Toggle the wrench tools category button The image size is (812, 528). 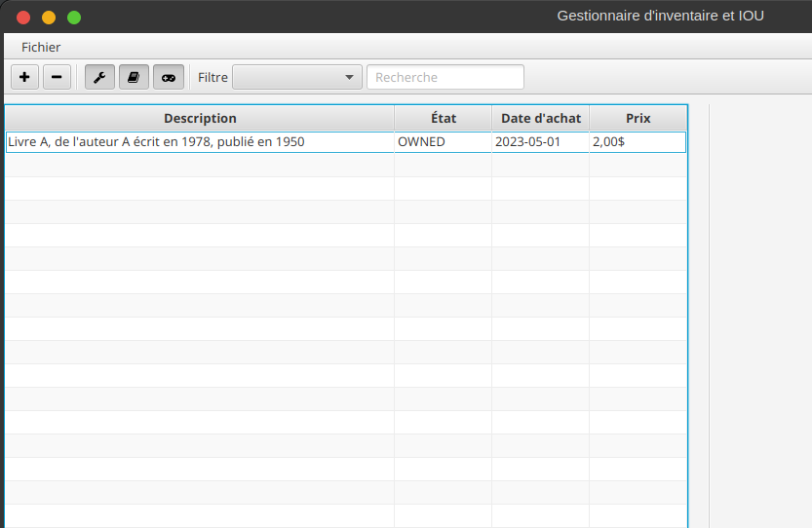coord(99,77)
